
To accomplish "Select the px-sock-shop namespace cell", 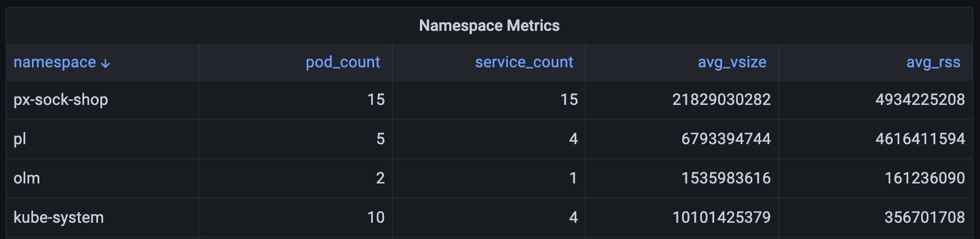I will pos(61,100).
